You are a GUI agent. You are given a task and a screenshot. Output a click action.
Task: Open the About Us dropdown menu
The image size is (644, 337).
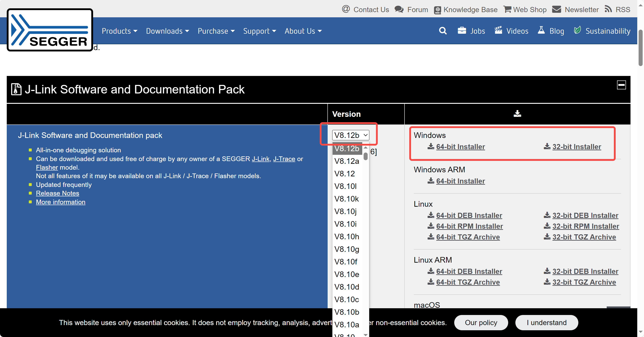(303, 31)
